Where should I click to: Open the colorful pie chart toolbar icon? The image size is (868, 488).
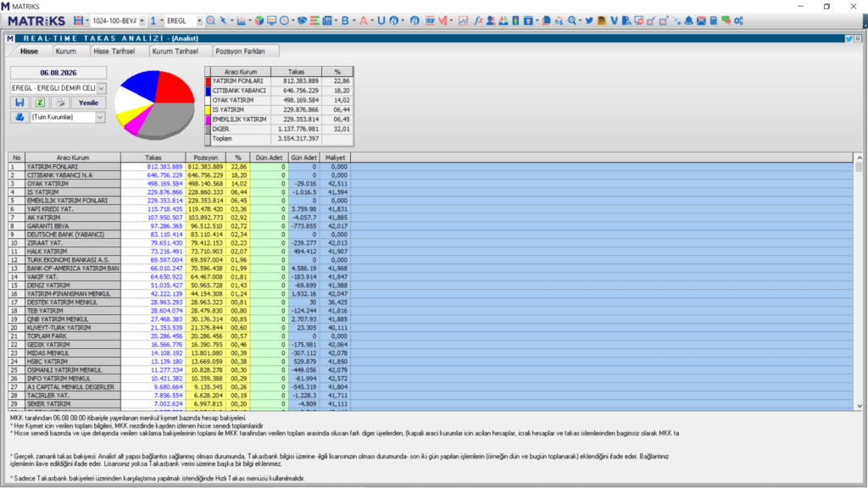(x=259, y=20)
